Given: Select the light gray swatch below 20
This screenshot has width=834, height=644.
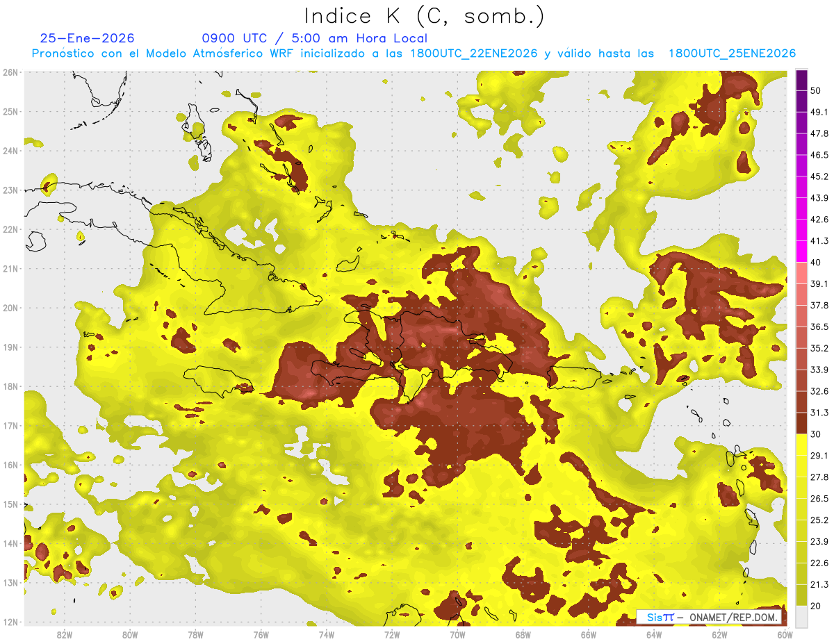Looking at the screenshot, I should point(801,616).
